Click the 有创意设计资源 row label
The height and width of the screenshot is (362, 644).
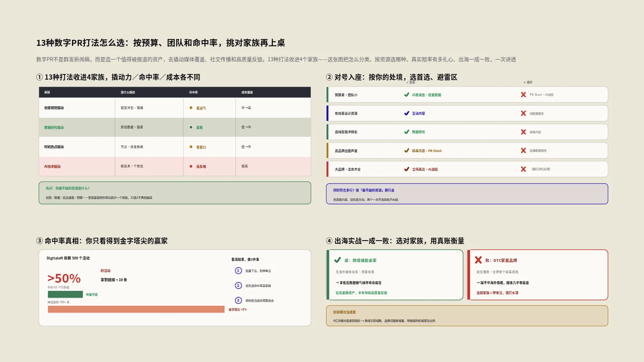pos(346,113)
